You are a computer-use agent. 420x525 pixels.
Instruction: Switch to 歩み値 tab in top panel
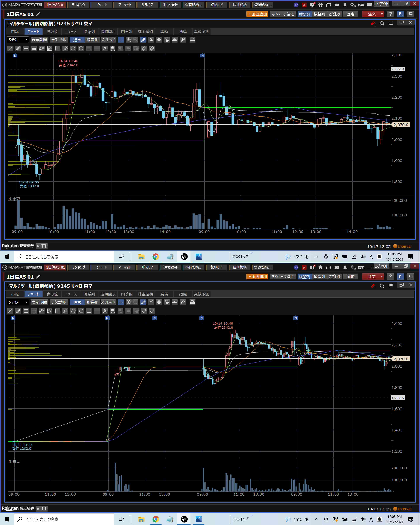pyautogui.click(x=52, y=32)
